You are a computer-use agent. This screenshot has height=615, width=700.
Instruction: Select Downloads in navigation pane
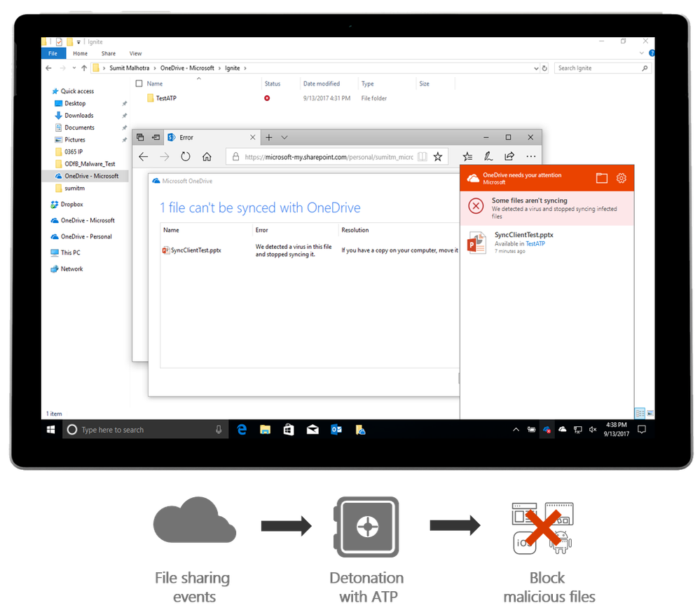[x=79, y=115]
